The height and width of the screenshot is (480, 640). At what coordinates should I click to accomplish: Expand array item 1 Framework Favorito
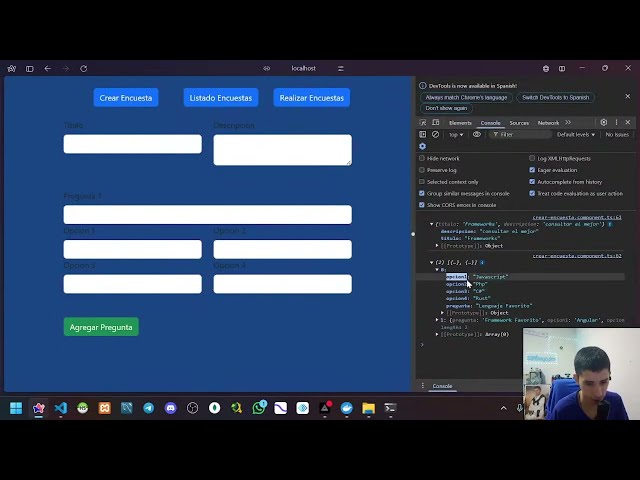(437, 320)
